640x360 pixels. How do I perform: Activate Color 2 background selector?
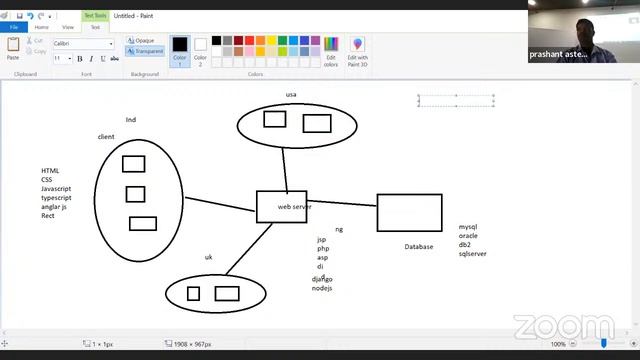click(200, 51)
